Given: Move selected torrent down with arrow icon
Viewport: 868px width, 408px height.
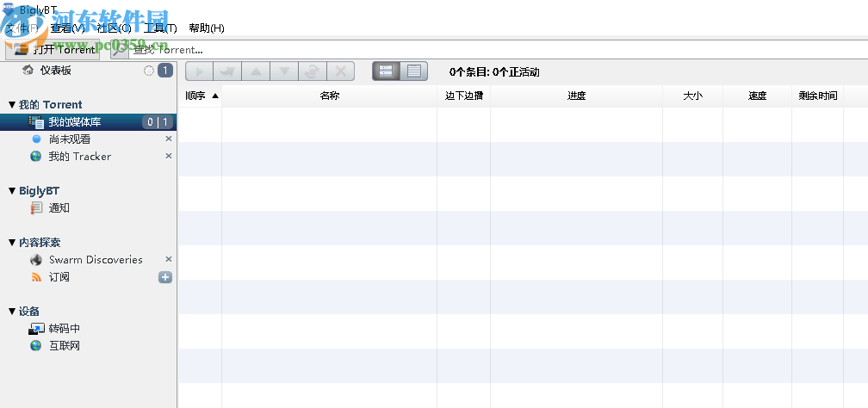Looking at the screenshot, I should tap(284, 71).
